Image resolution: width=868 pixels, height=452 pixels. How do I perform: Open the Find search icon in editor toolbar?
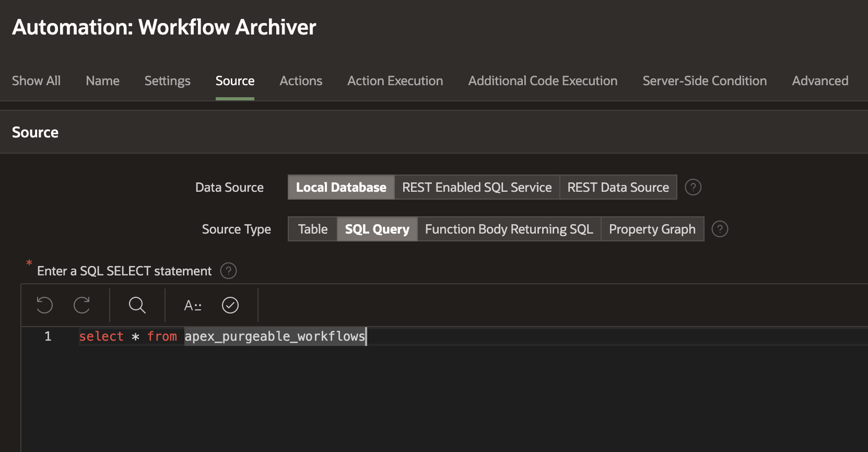137,305
